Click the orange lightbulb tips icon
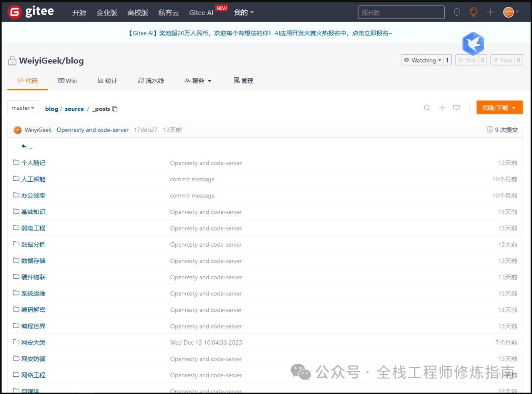 (x=473, y=12)
